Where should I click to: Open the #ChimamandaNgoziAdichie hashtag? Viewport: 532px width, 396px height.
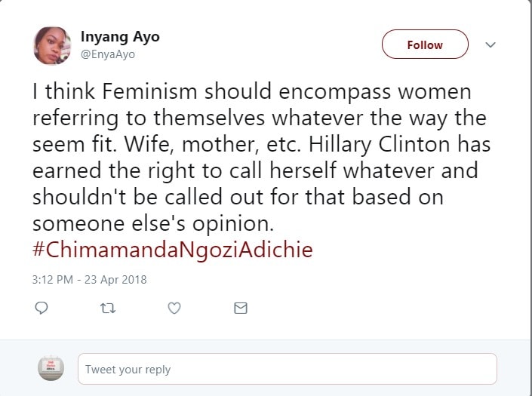click(172, 250)
